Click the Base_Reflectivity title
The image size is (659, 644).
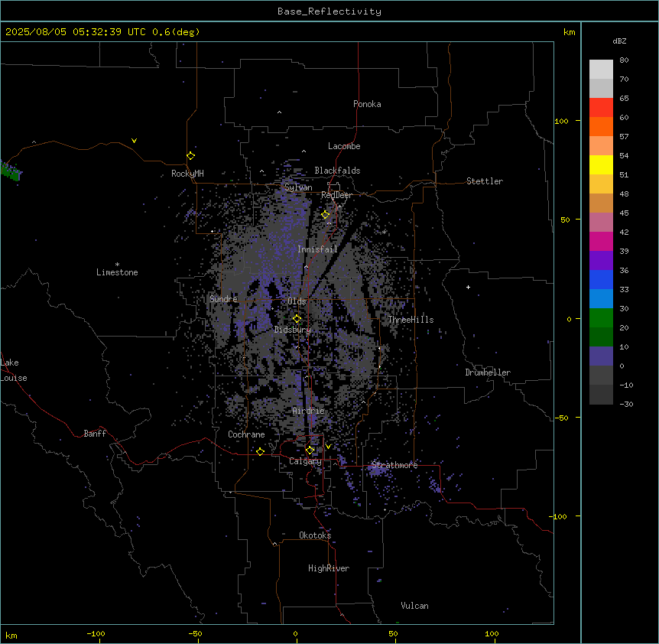329,11
